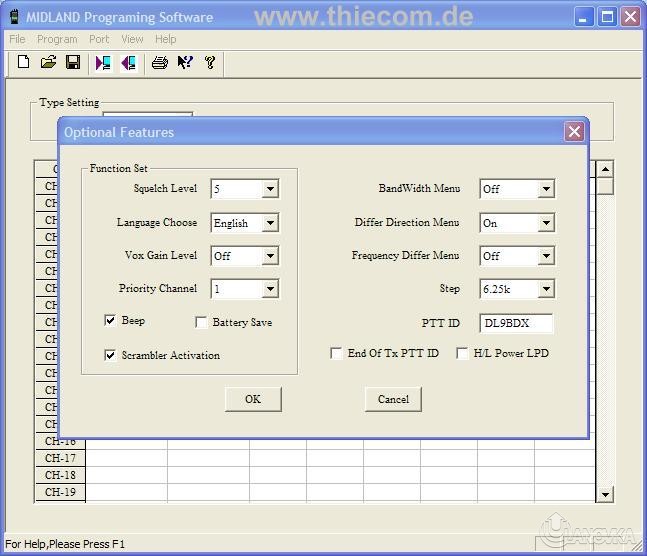Click the write to radio icon
This screenshot has width=647, height=556.
pos(128,63)
